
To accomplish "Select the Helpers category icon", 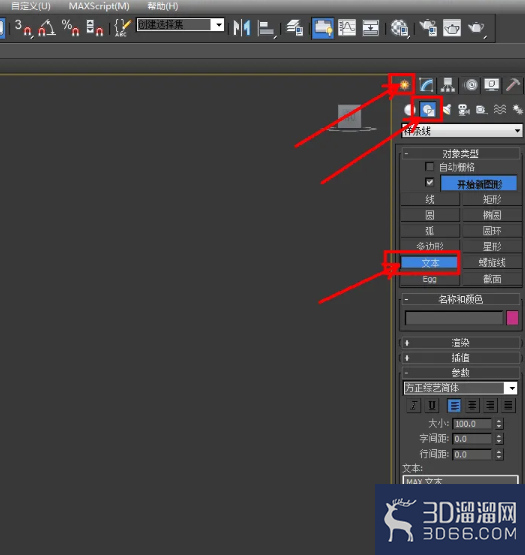I will point(481,110).
